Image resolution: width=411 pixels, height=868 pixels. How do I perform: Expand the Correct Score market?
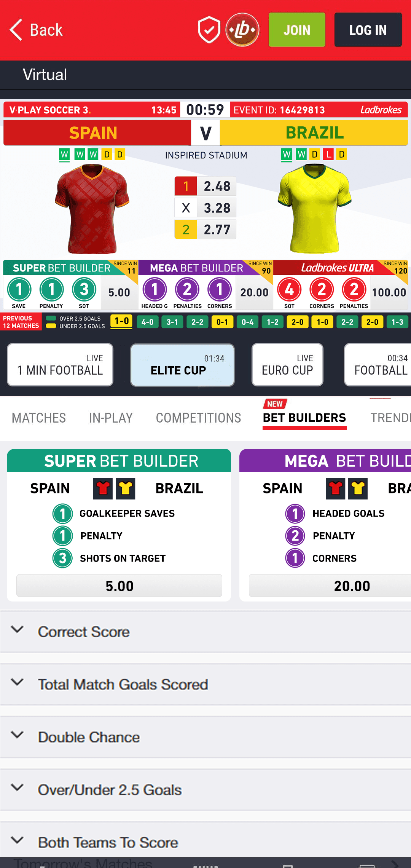coord(84,632)
